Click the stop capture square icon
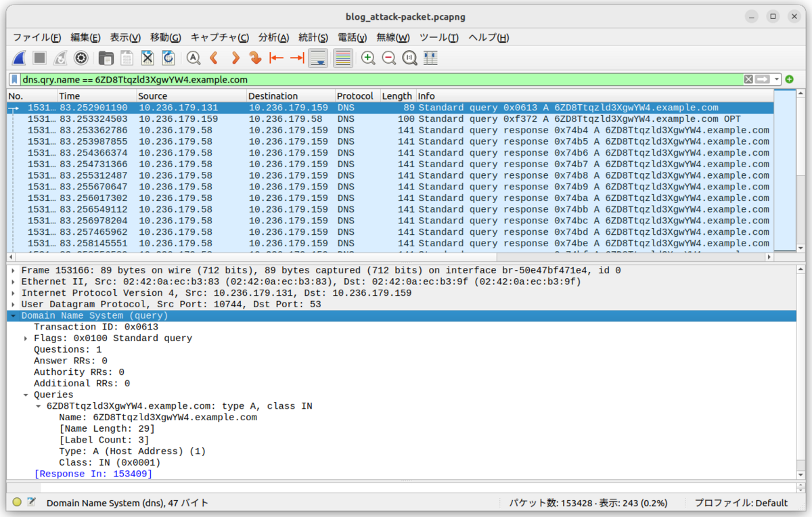 pyautogui.click(x=40, y=58)
